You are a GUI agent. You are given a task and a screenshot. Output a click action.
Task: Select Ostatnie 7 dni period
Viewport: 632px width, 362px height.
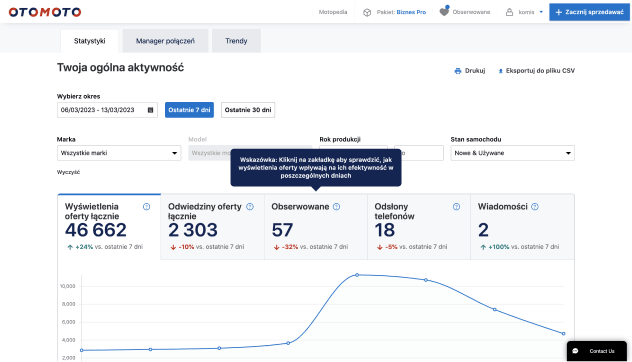click(x=189, y=110)
